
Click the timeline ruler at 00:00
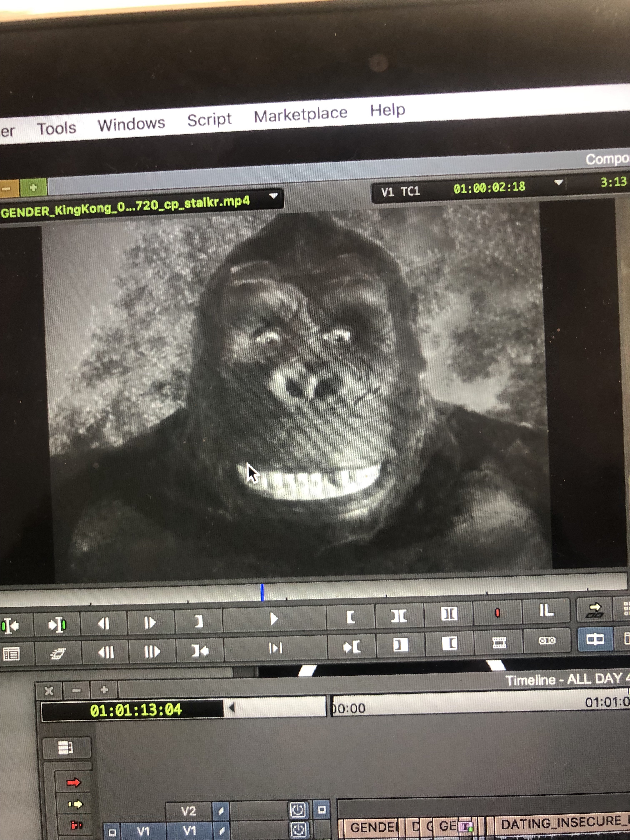pyautogui.click(x=349, y=708)
